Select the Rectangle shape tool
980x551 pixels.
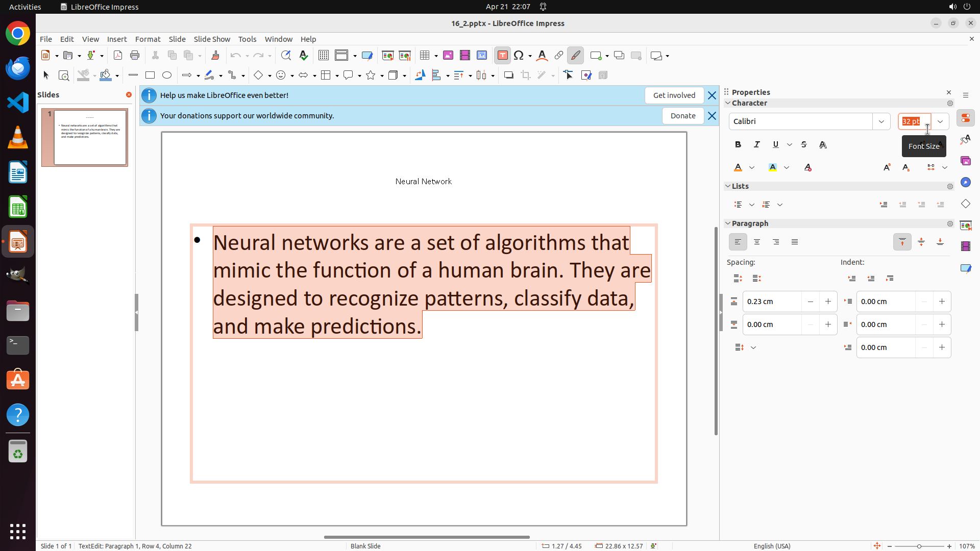150,76
